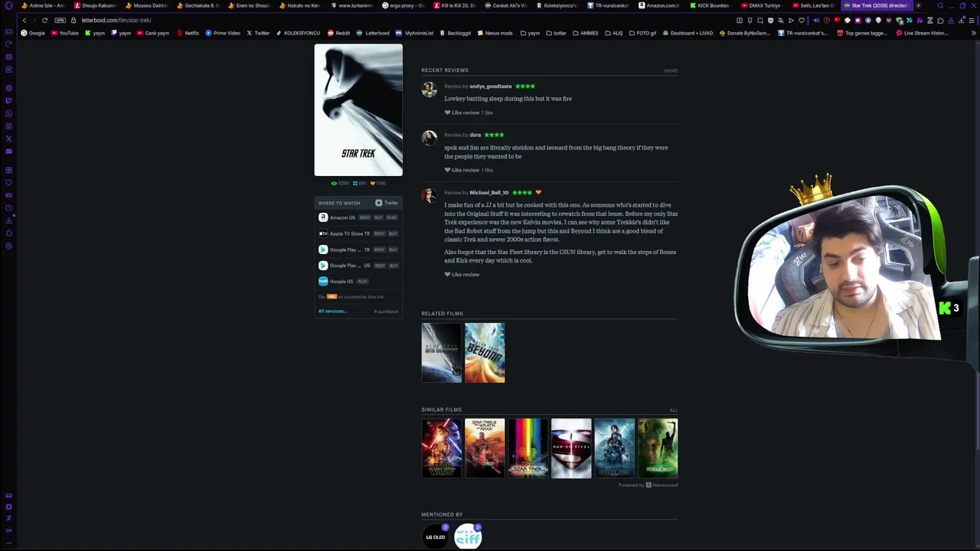Click the PRO badge to customize list

tap(332, 297)
